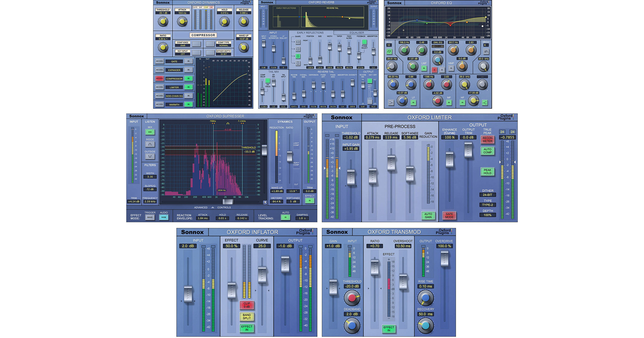Click the red Threshold knob in Oxford TransMod
644x338 pixels.
pyautogui.click(x=352, y=298)
